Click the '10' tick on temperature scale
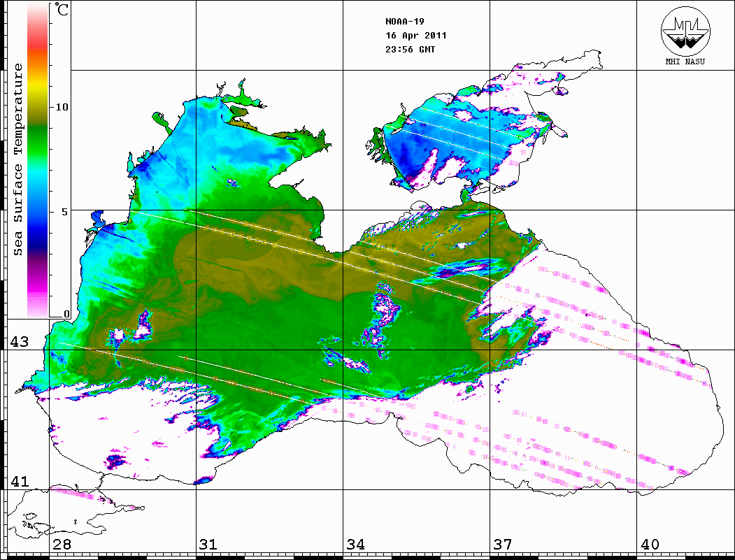This screenshot has width=735, height=560. [x=62, y=107]
